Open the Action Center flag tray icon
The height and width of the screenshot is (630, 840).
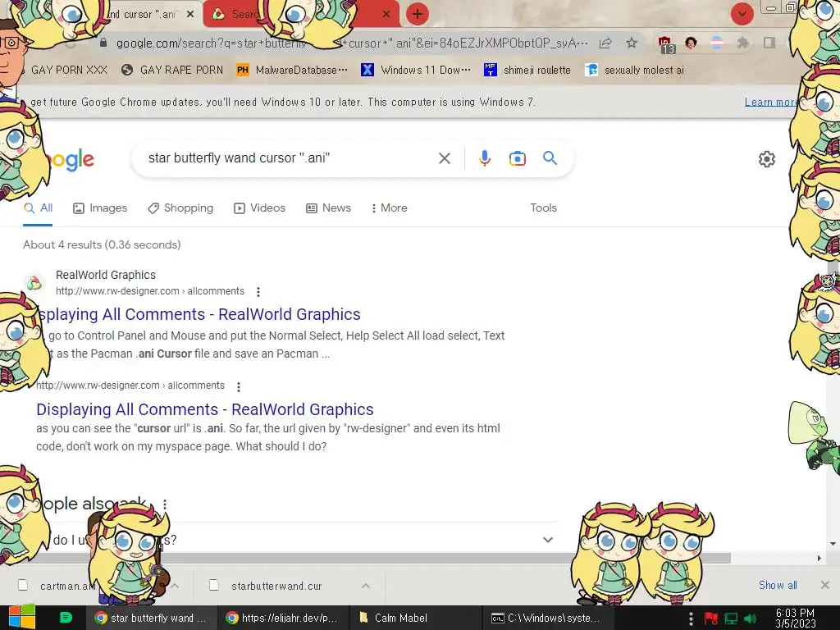pos(711,619)
